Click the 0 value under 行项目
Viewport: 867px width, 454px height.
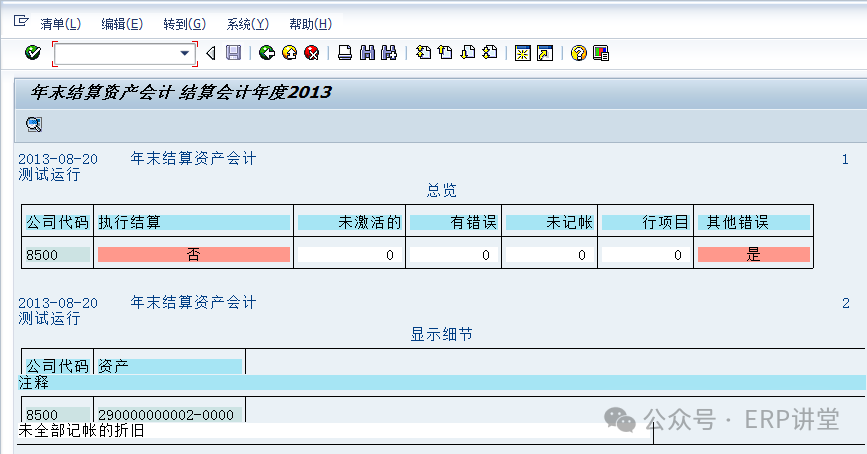tap(645, 254)
